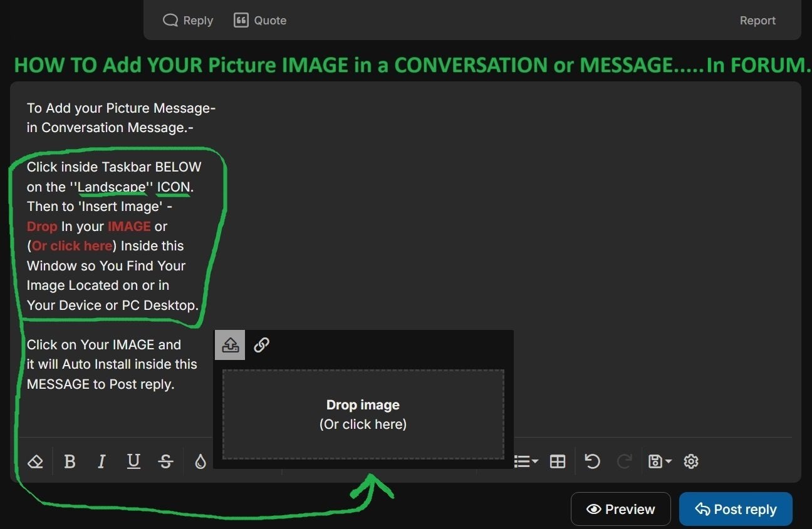Toggle Bold formatting
This screenshot has height=529, width=812.
70,462
